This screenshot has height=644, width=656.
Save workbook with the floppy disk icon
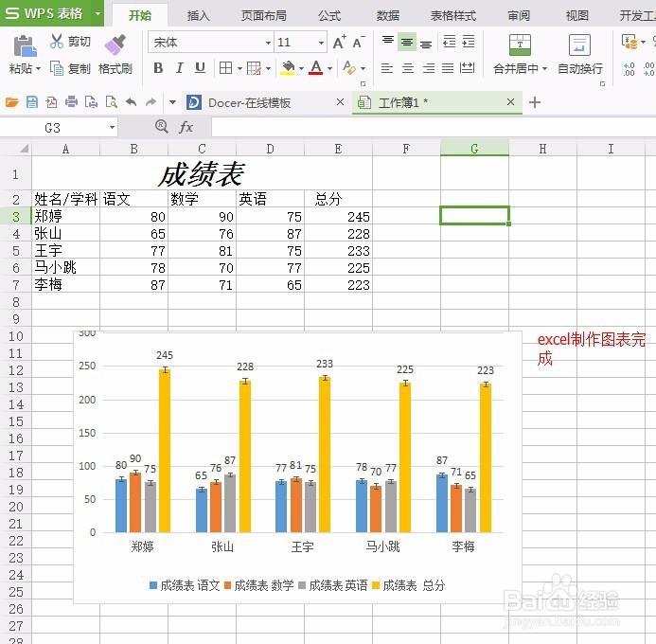point(32,102)
